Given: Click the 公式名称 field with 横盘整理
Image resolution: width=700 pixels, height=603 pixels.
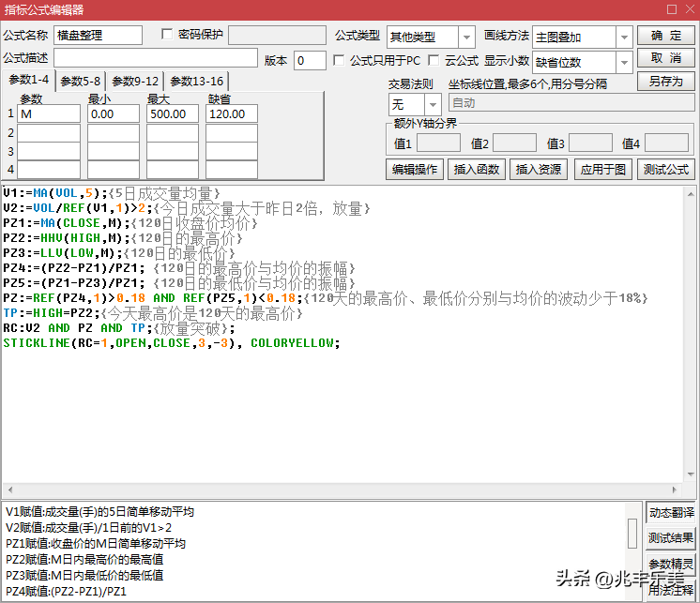Looking at the screenshot, I should click(98, 36).
